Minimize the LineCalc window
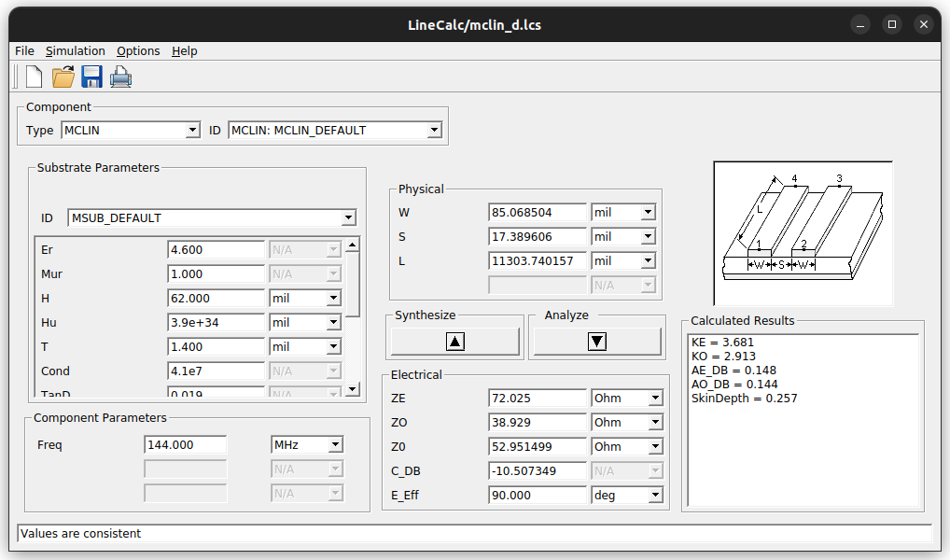 [x=859, y=24]
